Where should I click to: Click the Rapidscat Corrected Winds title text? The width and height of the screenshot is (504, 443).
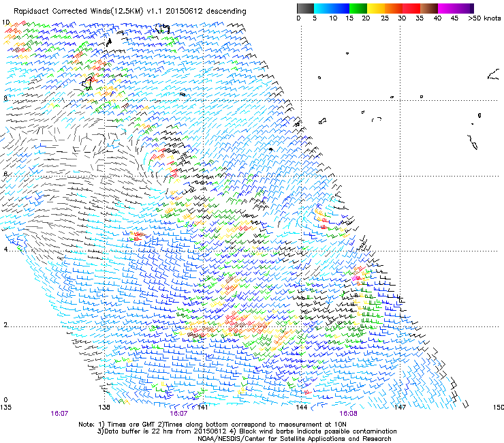pyautogui.click(x=129, y=11)
